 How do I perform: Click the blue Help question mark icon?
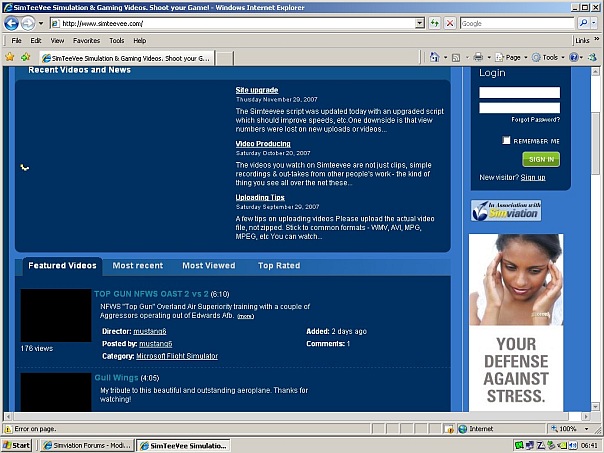(x=574, y=57)
